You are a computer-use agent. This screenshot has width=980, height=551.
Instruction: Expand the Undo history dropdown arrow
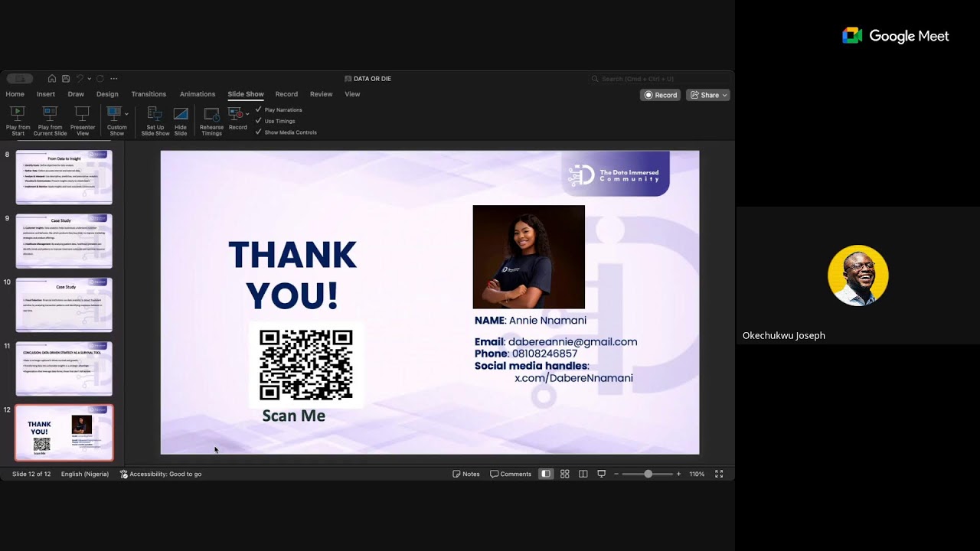89,79
